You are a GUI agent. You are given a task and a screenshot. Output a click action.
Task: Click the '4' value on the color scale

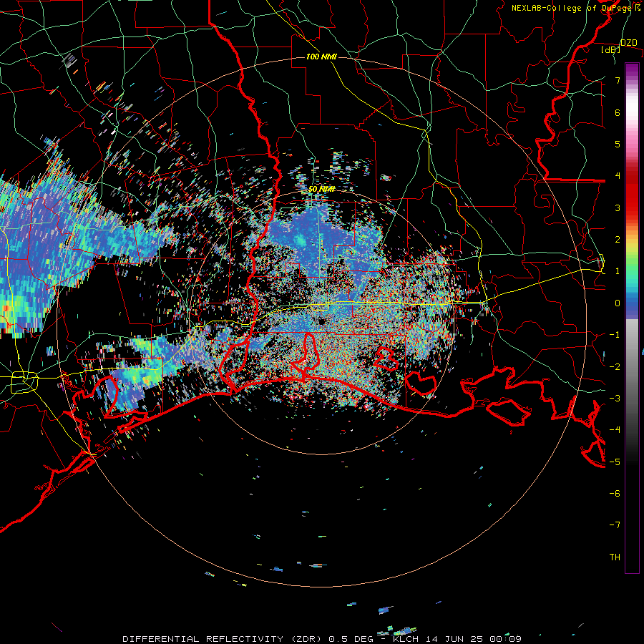pos(618,176)
